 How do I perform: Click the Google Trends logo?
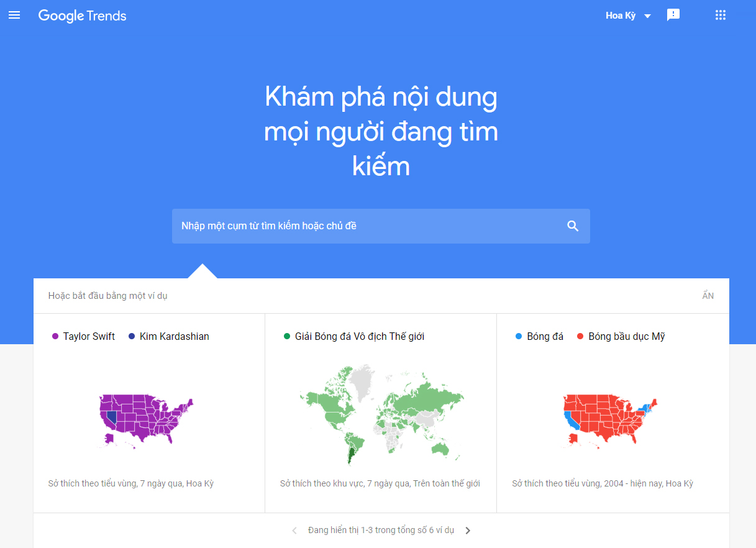point(82,16)
